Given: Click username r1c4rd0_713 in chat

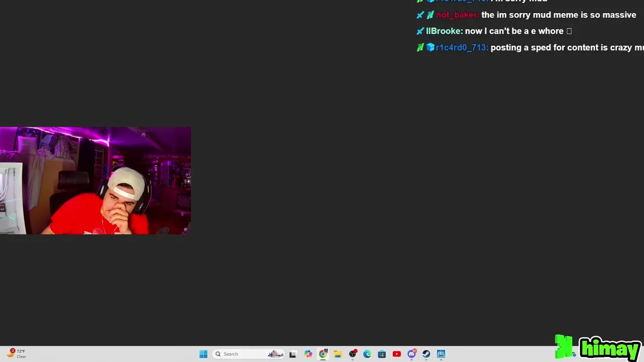Looking at the screenshot, I should pos(461,47).
